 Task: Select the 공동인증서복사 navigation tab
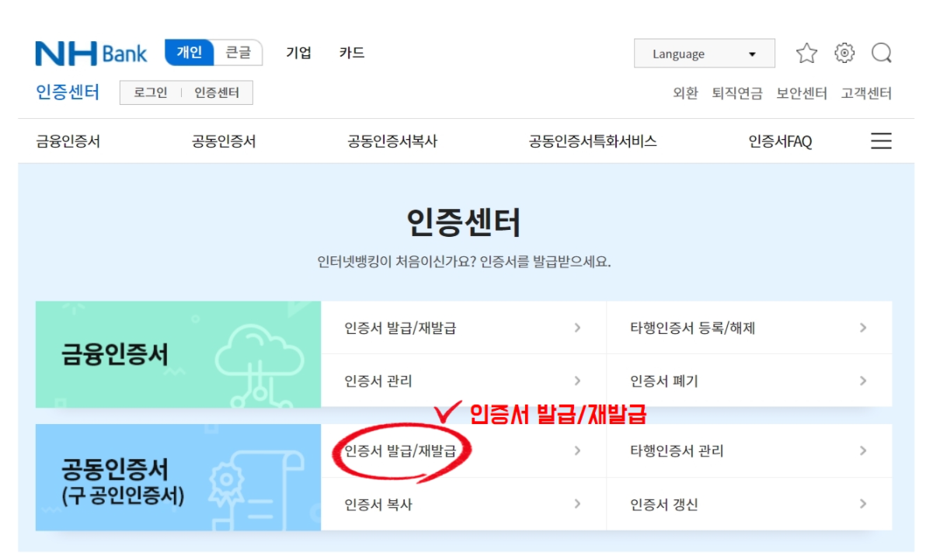392,141
